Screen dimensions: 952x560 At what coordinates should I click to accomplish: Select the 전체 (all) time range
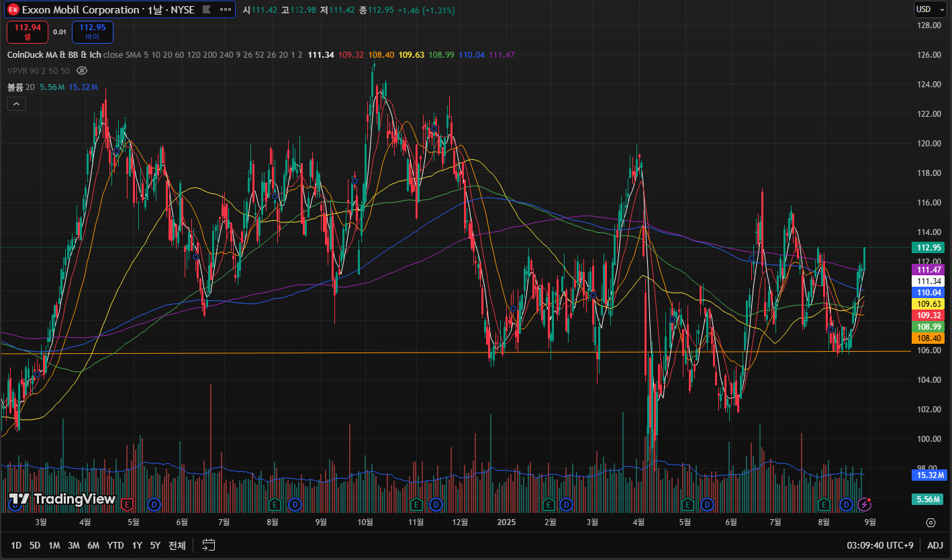click(177, 545)
